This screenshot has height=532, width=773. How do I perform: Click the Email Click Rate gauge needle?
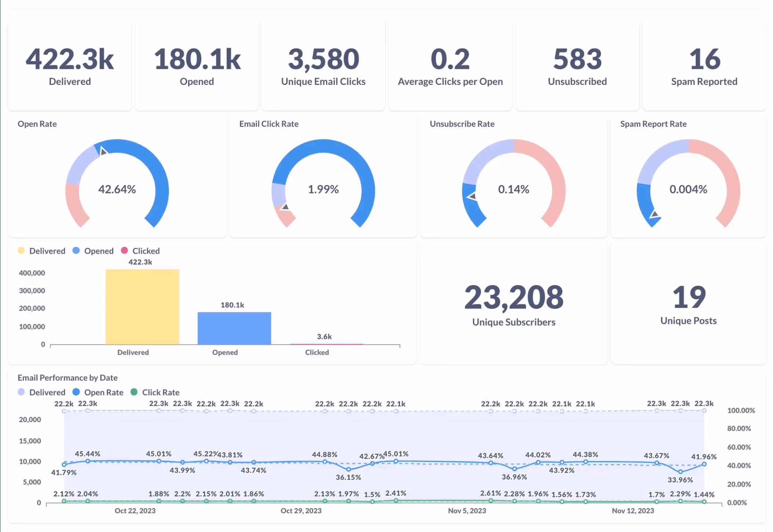pyautogui.click(x=285, y=207)
